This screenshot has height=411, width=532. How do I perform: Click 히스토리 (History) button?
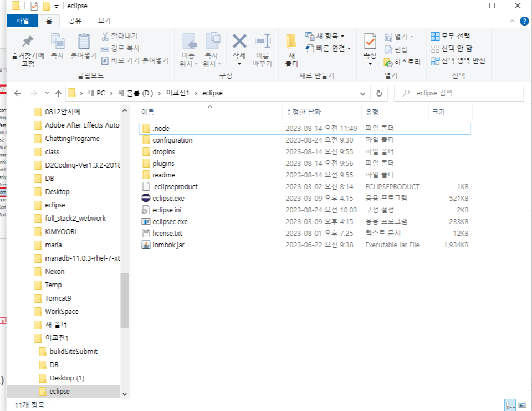[x=402, y=62]
